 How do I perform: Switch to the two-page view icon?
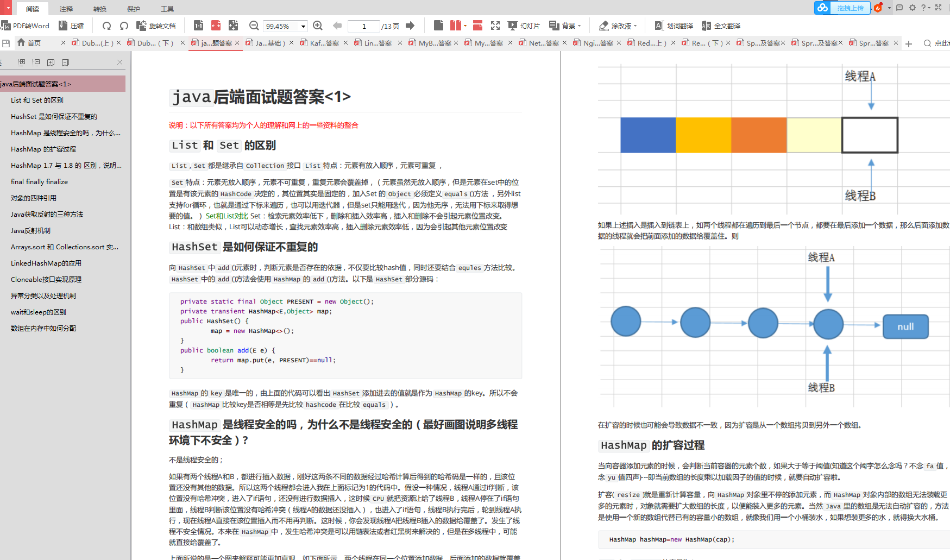click(455, 26)
